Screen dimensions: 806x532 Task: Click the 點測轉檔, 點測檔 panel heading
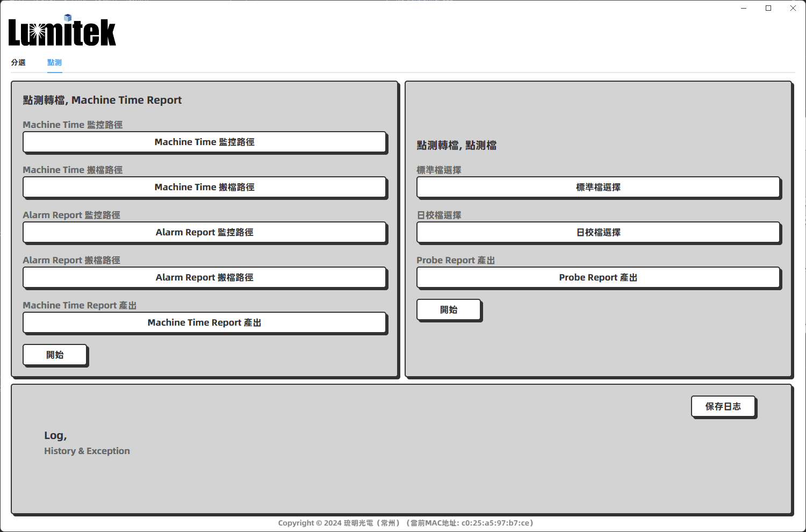456,145
